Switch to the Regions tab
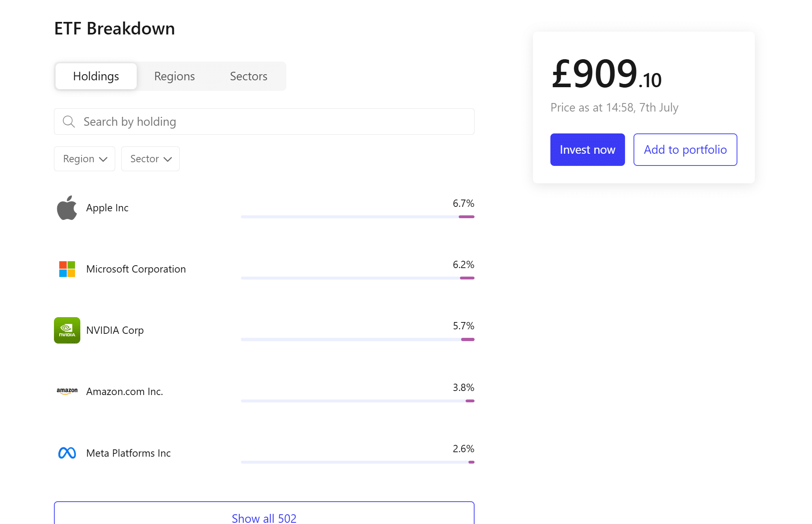The height and width of the screenshot is (524, 812). [174, 76]
